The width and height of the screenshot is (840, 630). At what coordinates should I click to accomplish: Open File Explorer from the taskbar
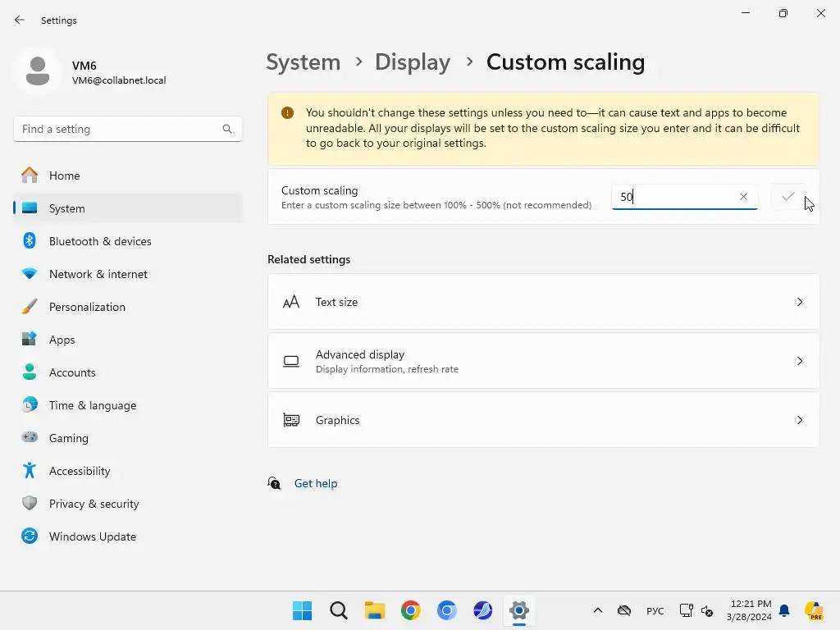(x=375, y=610)
